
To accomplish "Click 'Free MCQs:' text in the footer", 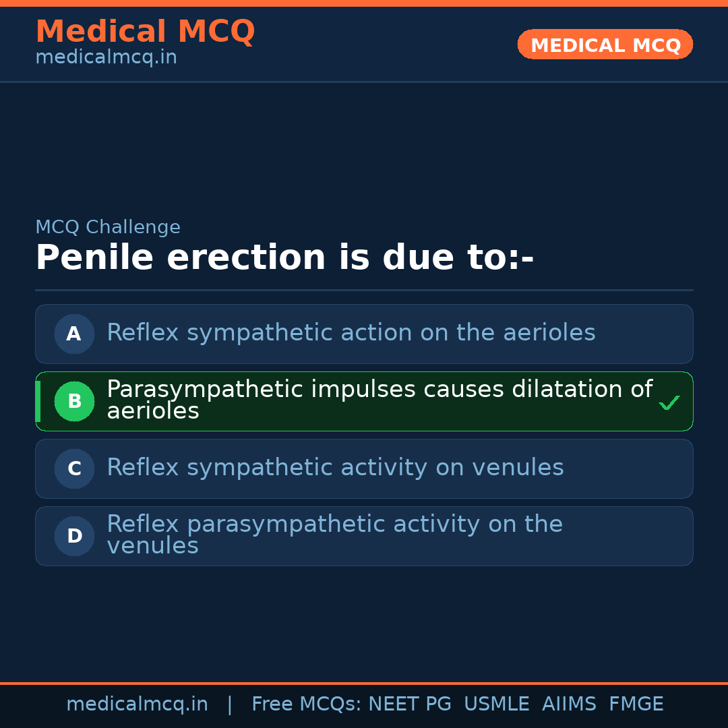I will [306, 704].
